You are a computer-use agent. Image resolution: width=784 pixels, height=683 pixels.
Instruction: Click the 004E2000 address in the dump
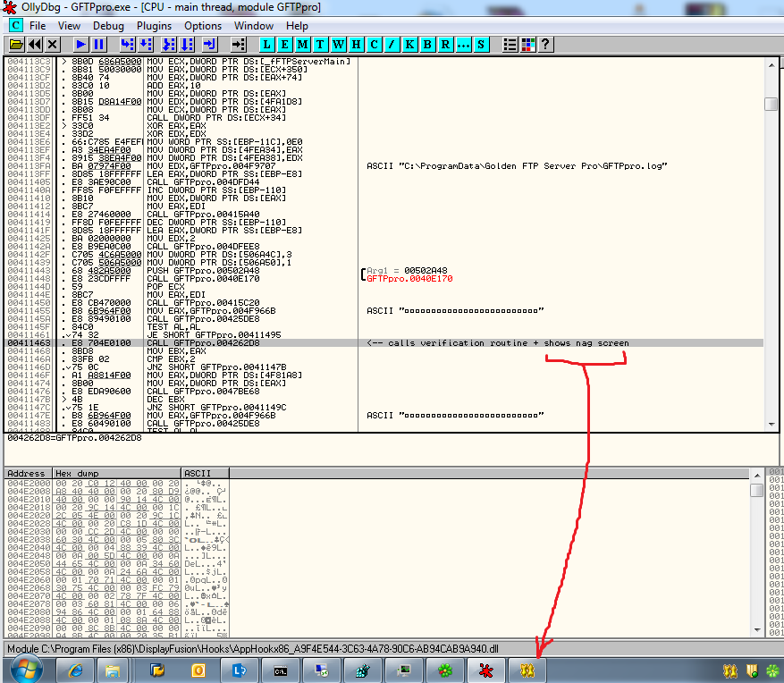tap(29, 484)
